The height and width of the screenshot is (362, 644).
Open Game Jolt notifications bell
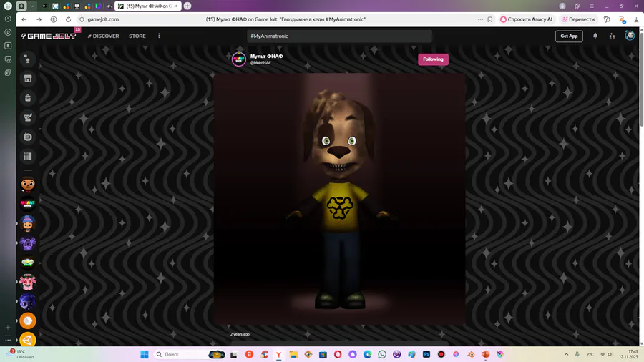click(595, 36)
